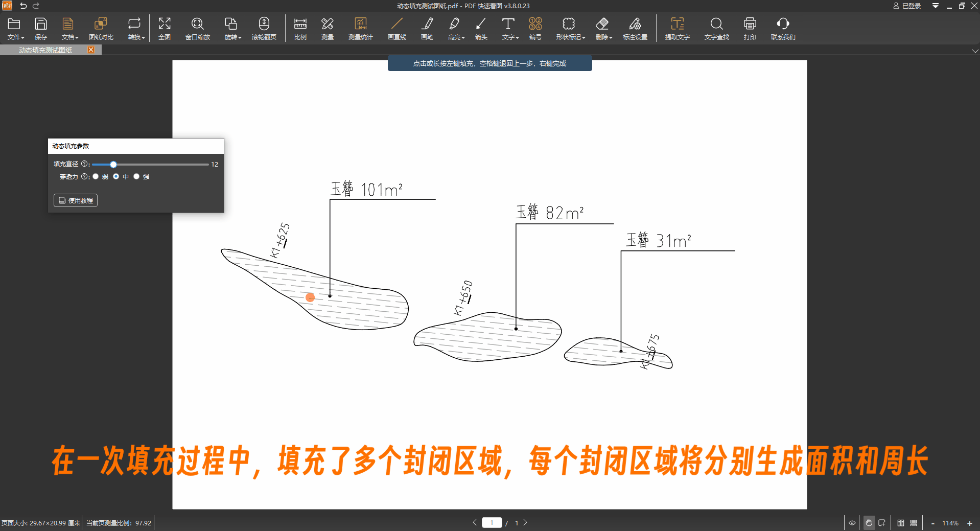Image resolution: width=980 pixels, height=531 pixels.
Task: Open the 测量统计 measurement statistics panel
Action: (361, 28)
